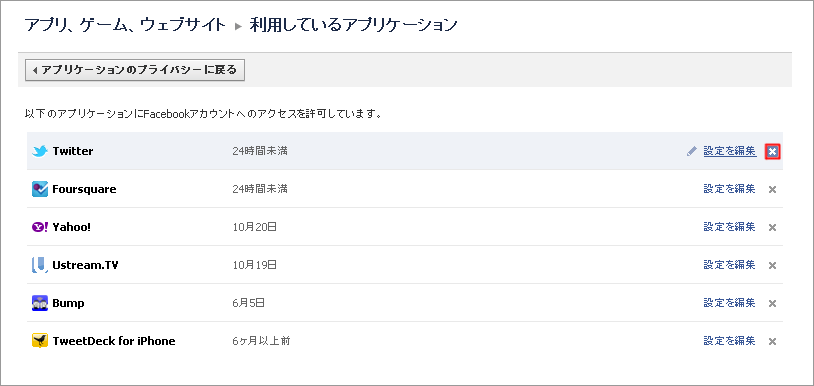Open 設定を編集 link for Yahoo!

pos(729,227)
